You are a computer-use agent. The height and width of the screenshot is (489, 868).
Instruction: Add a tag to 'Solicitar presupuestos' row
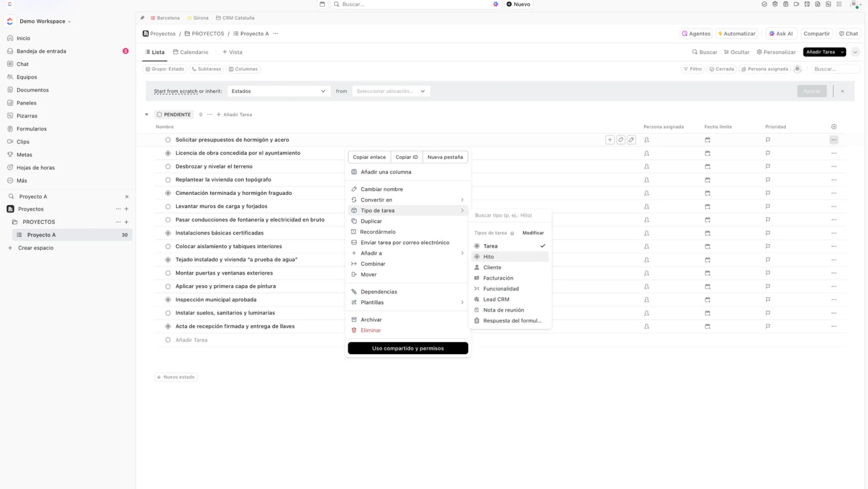[621, 139]
